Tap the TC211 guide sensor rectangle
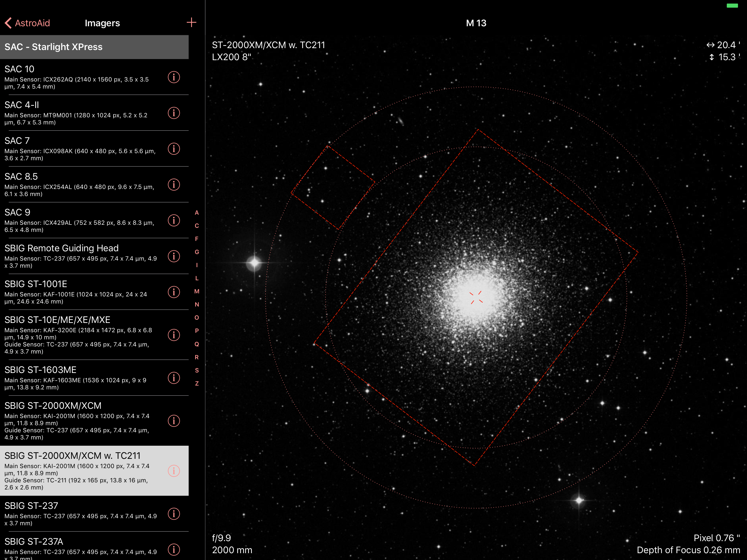 point(333,188)
